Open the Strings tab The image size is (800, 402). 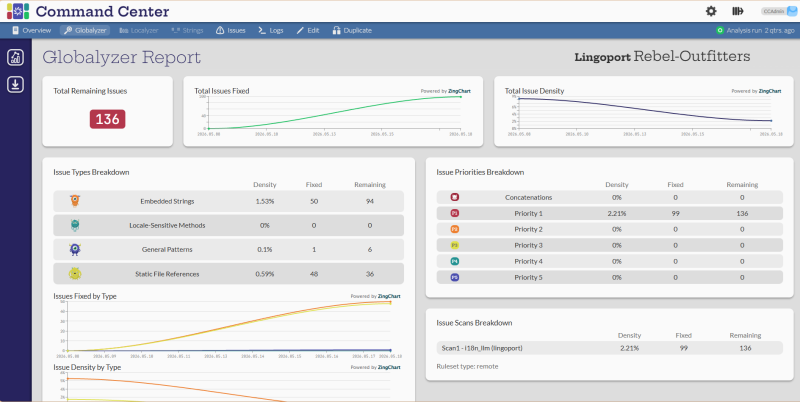point(187,31)
